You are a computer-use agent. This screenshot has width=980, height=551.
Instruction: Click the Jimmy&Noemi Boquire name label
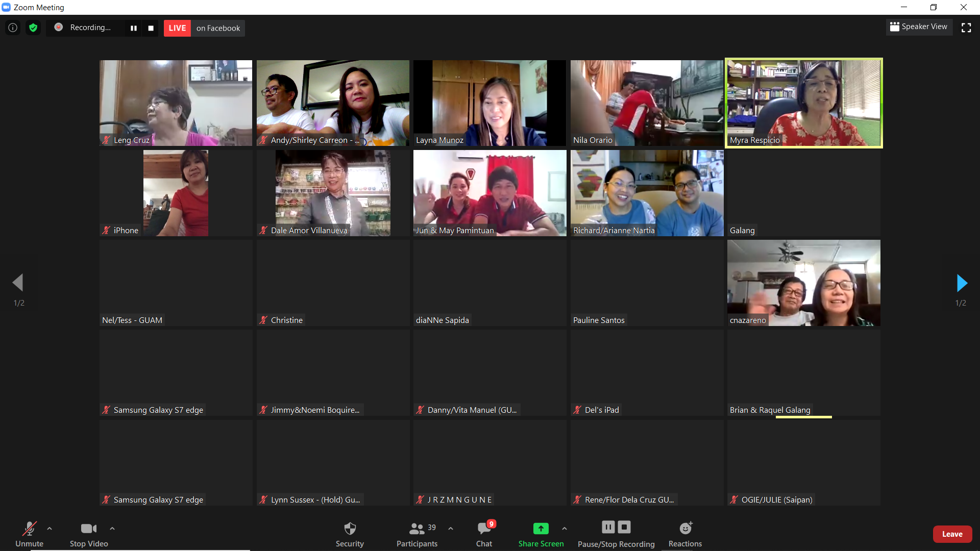pos(315,410)
